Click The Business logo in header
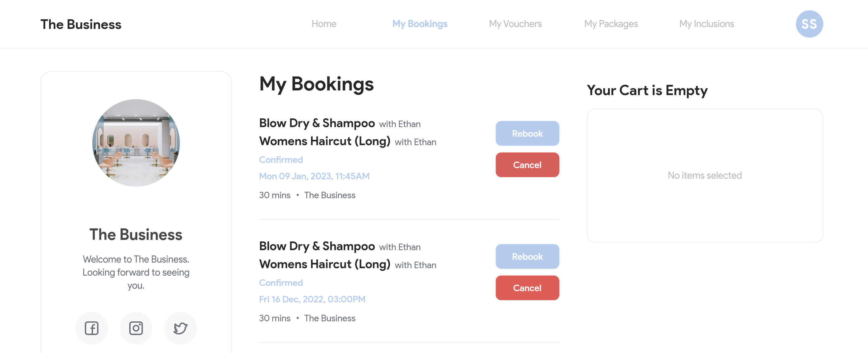Viewport: 868px width, 353px height. [81, 24]
